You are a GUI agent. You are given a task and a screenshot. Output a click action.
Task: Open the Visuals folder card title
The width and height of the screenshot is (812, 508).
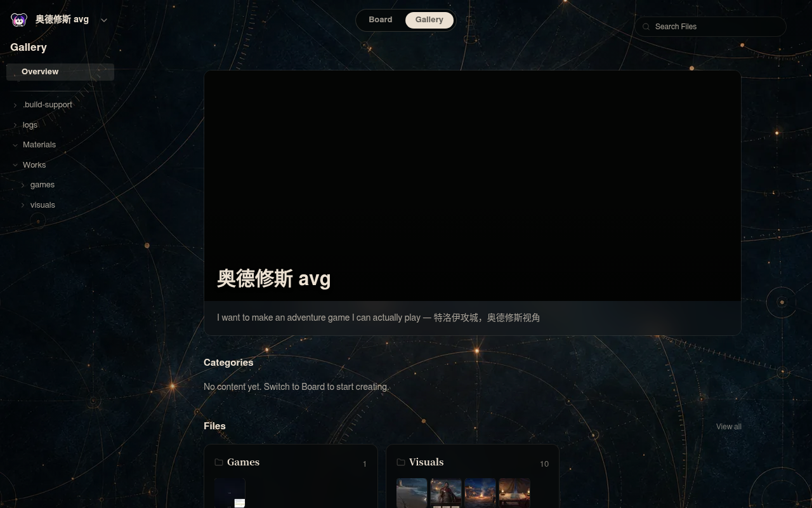(426, 462)
